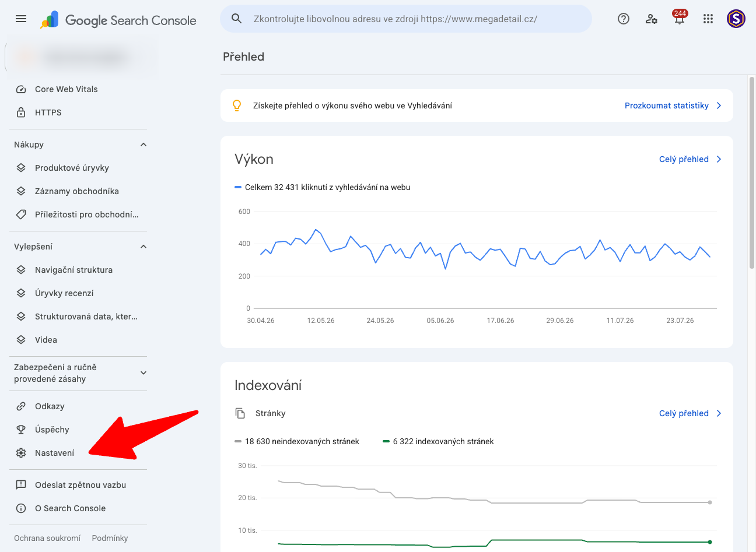
Task: Click Podmínky link
Action: (x=110, y=538)
